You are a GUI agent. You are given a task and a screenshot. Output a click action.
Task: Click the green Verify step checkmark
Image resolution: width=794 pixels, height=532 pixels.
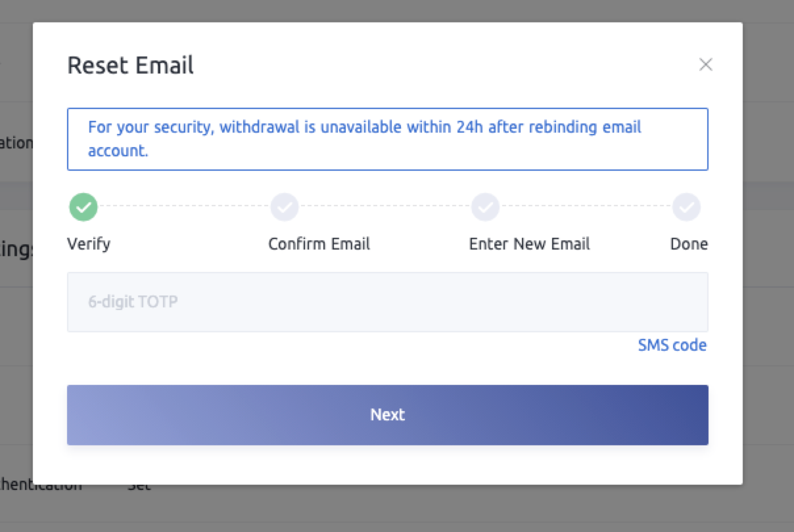(x=83, y=208)
